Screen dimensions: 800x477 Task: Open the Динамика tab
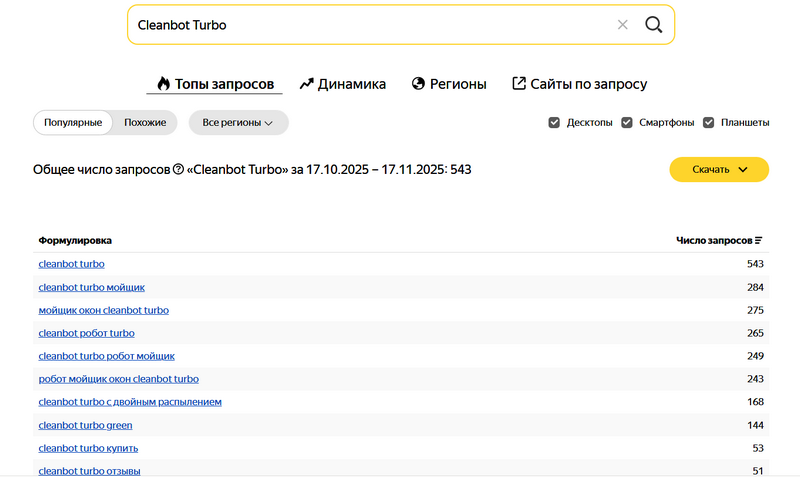point(342,84)
